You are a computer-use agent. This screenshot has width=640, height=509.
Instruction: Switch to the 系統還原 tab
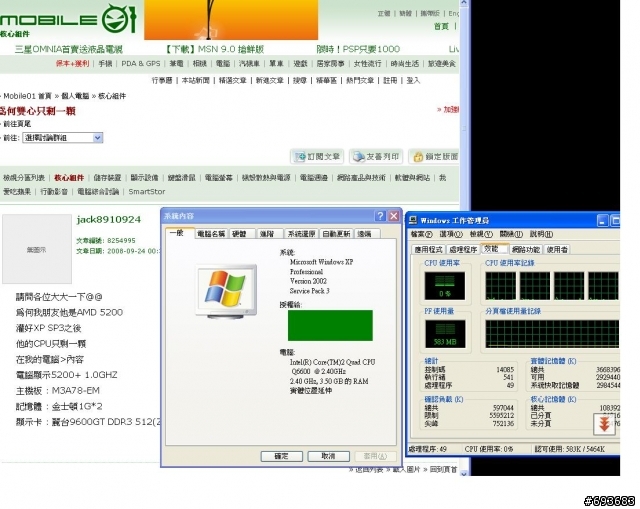301,234
